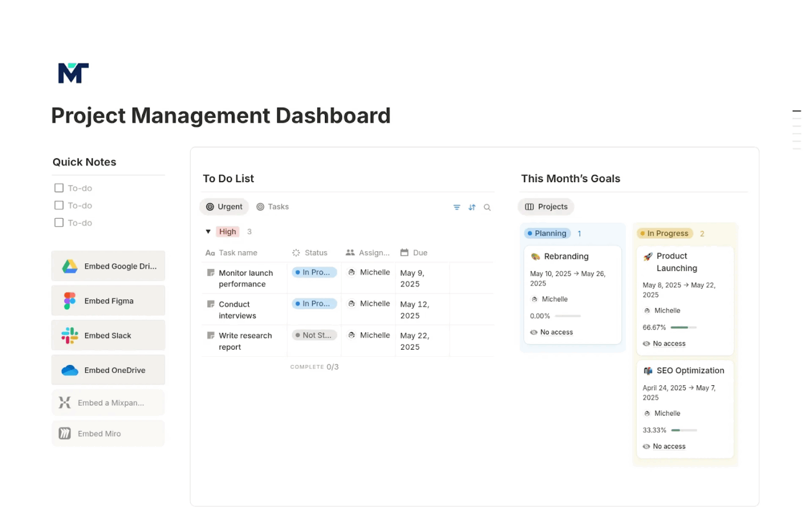The image size is (812, 507).
Task: Check the second To-do checkbox
Action: tap(59, 205)
